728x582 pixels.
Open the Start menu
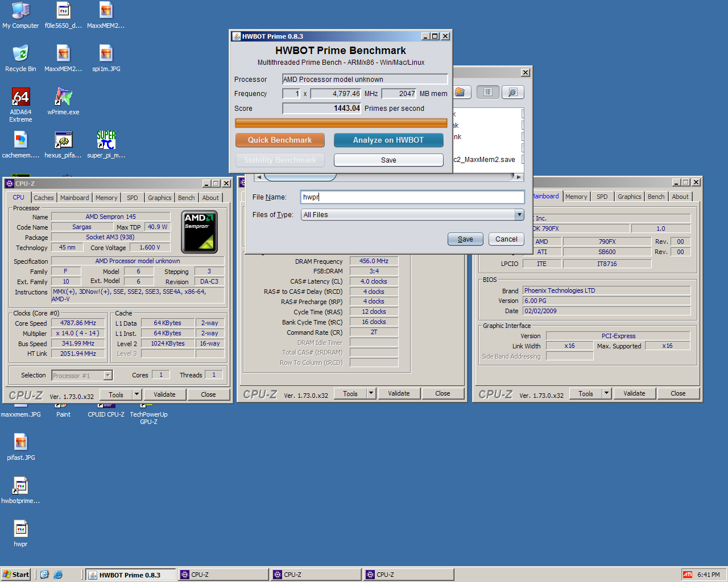16,575
